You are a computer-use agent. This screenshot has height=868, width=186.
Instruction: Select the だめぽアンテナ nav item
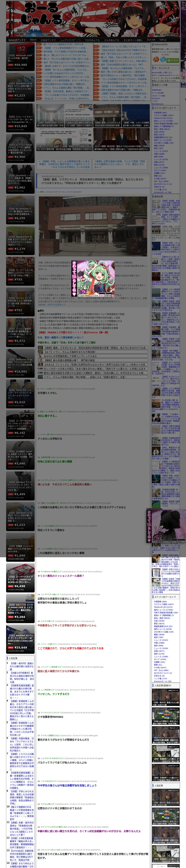[48, 40]
